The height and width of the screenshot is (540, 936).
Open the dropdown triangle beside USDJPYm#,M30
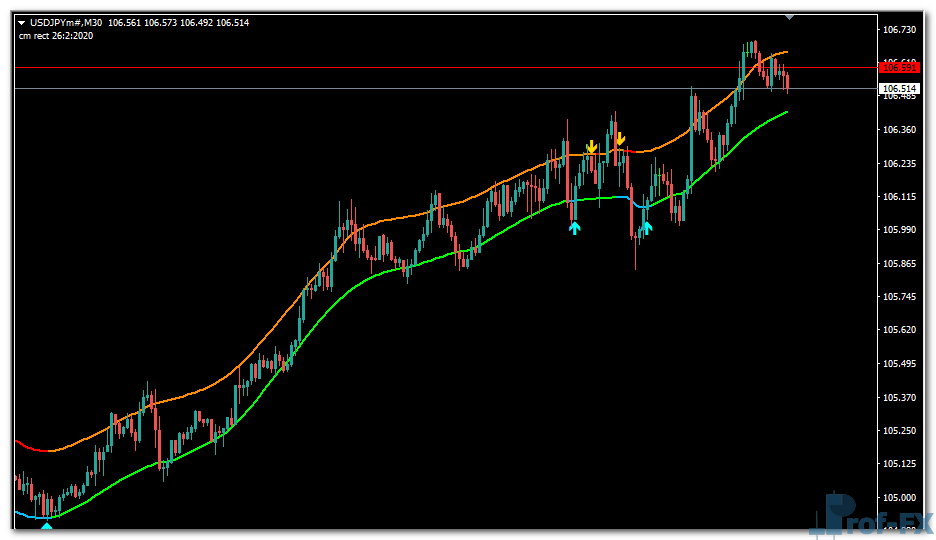point(21,22)
